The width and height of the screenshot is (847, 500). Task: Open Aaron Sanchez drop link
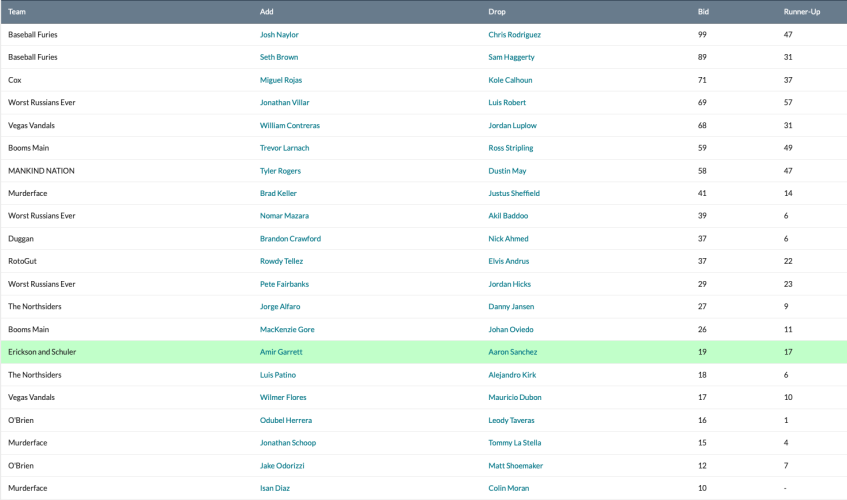(x=513, y=352)
